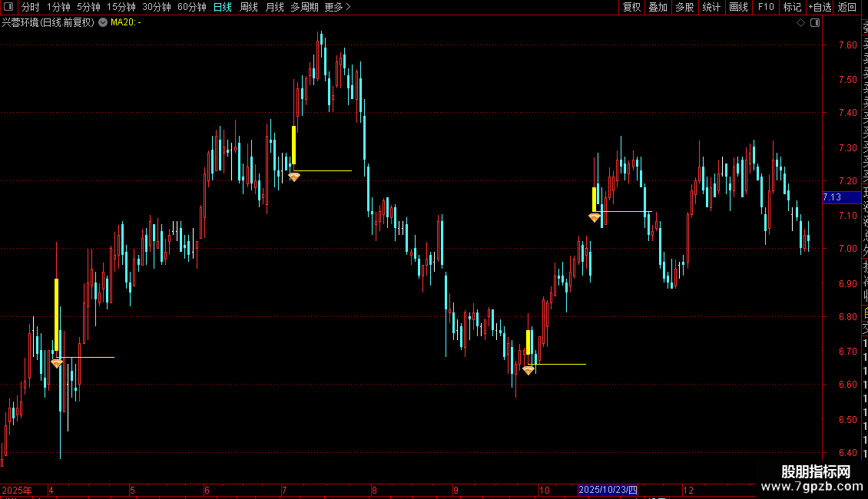Open the 统计 statistics tool
Image resolution: width=868 pixels, height=499 pixels.
coord(711,7)
